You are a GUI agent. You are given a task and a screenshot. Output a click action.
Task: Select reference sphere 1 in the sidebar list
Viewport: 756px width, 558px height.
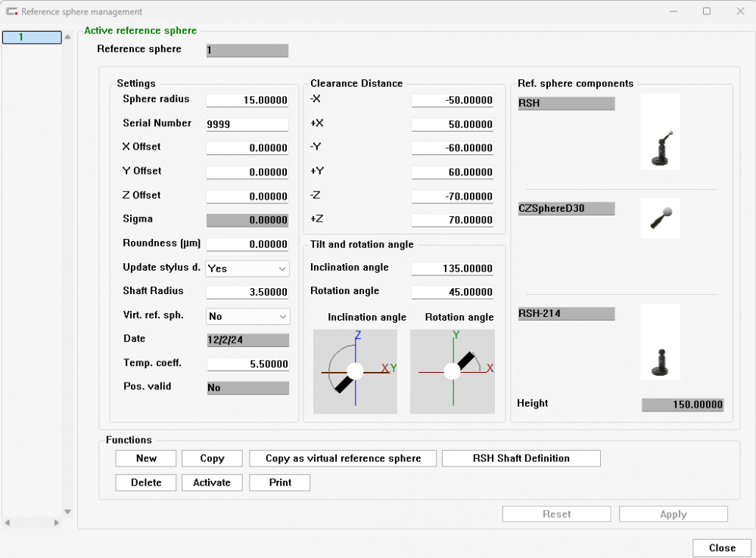point(32,36)
